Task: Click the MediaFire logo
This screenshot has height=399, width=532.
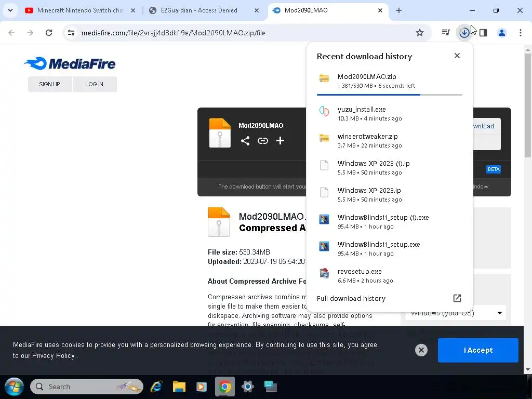Action: pyautogui.click(x=70, y=63)
